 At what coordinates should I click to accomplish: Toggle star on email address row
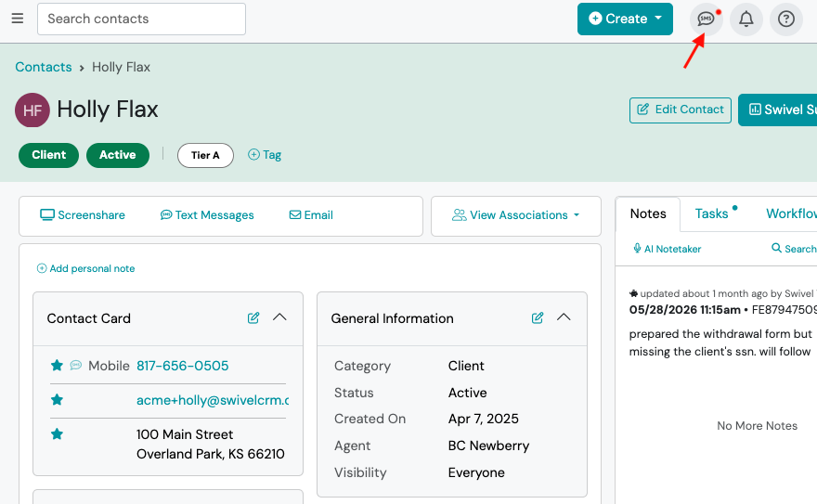[x=57, y=400]
